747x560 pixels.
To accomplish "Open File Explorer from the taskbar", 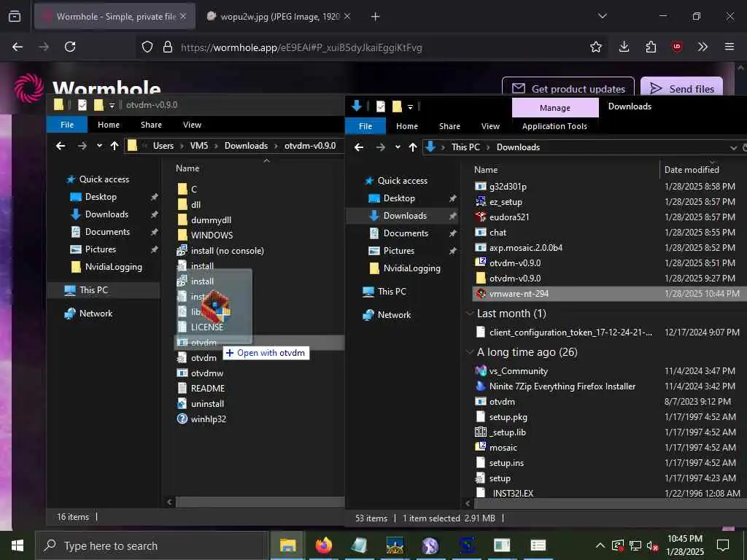I will pyautogui.click(x=287, y=545).
